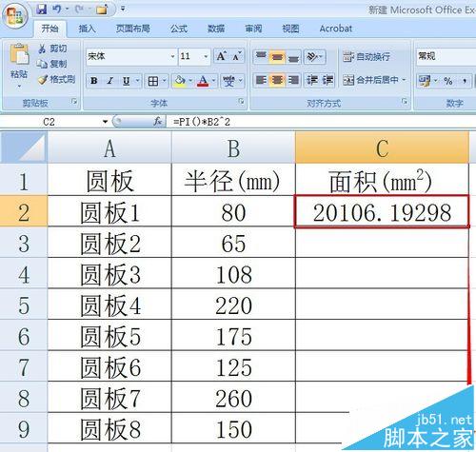
Task: Switch to 插入 Insert tab
Action: [x=87, y=29]
